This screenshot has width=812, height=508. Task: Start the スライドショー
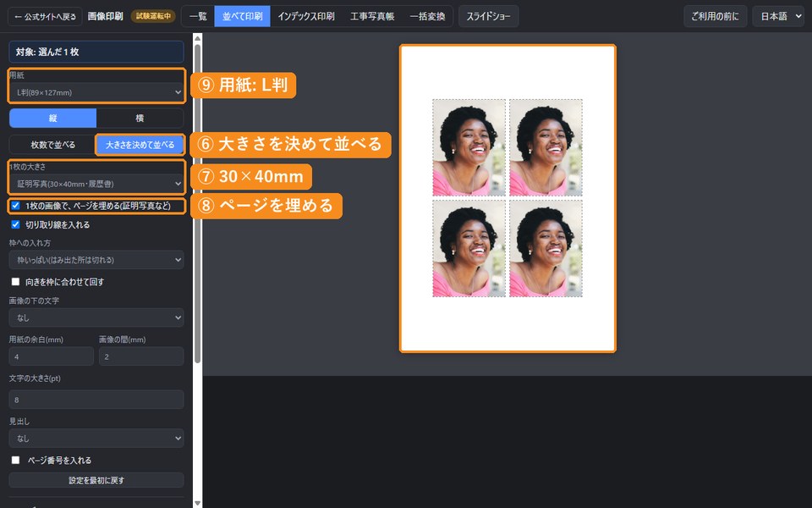(488, 17)
